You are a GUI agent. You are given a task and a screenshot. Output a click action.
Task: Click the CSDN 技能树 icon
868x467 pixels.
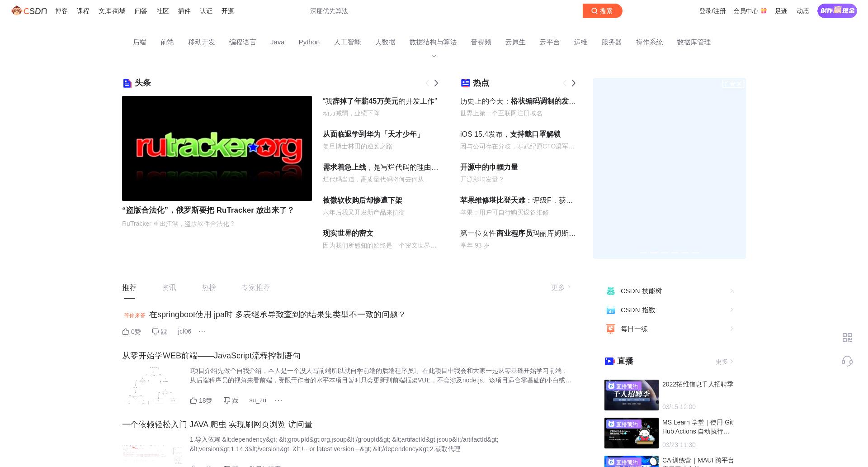pos(611,291)
